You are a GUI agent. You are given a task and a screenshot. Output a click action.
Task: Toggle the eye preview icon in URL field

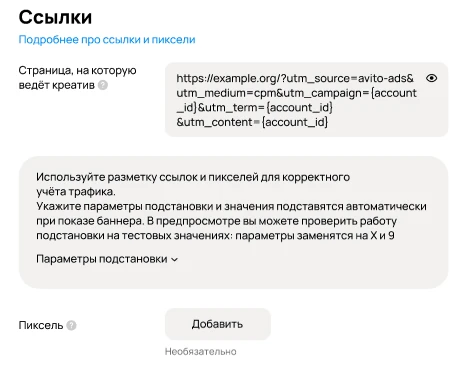[432, 78]
